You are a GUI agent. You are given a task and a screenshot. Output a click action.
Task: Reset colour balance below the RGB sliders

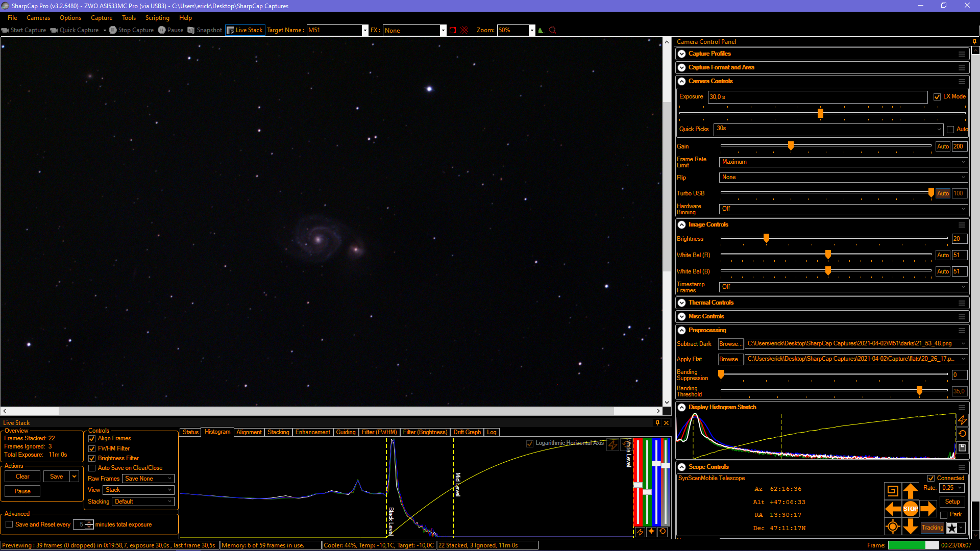tap(663, 532)
